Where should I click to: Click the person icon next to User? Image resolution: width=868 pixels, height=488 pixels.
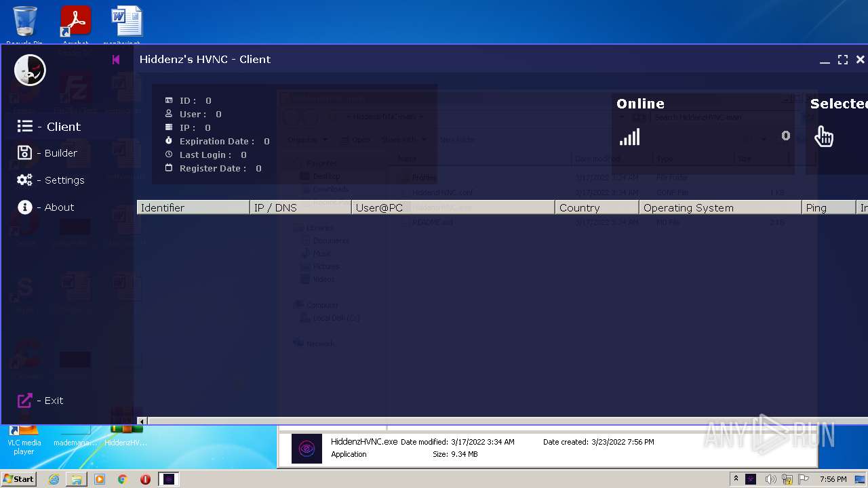[169, 114]
